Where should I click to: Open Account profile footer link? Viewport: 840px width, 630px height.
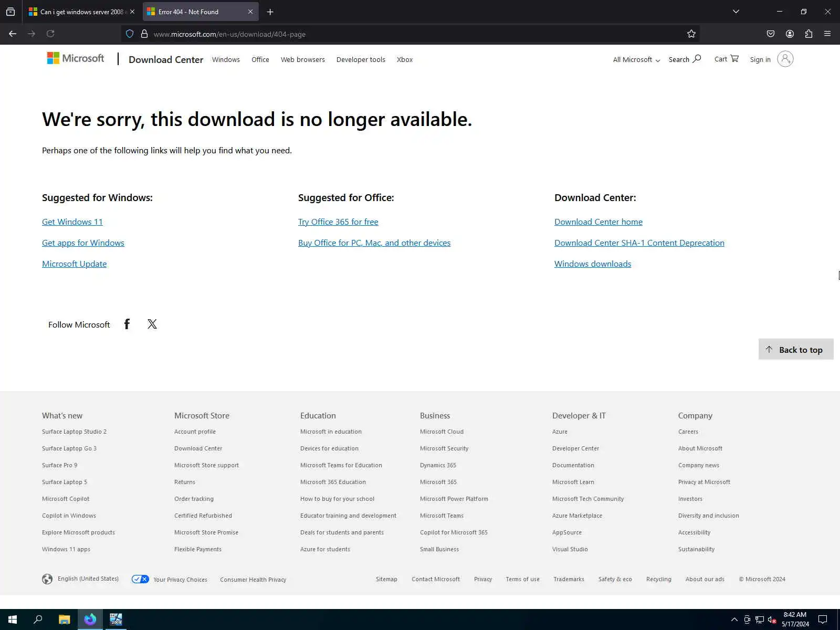click(195, 432)
